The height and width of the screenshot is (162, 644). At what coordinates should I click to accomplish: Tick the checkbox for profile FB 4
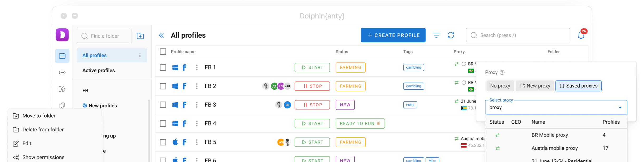click(x=163, y=124)
